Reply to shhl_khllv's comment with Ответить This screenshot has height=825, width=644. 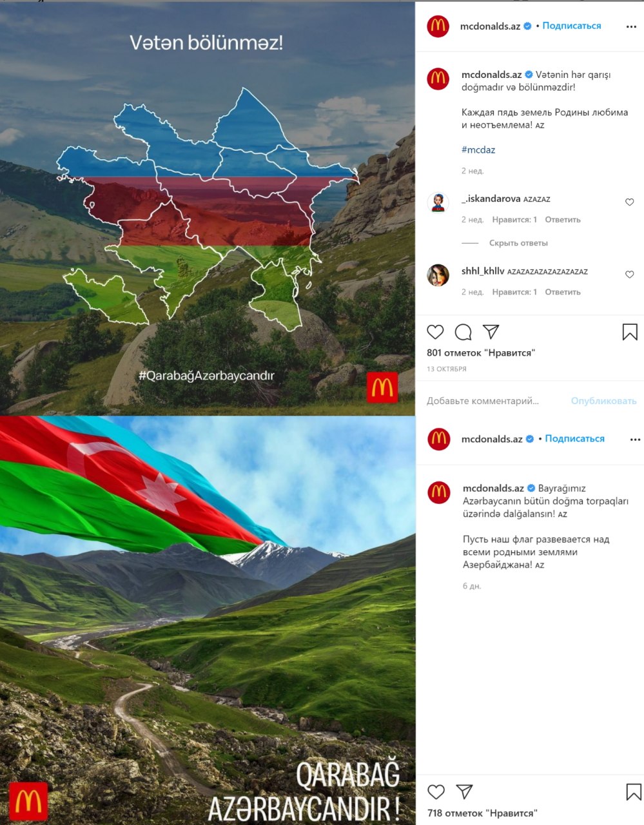[563, 292]
